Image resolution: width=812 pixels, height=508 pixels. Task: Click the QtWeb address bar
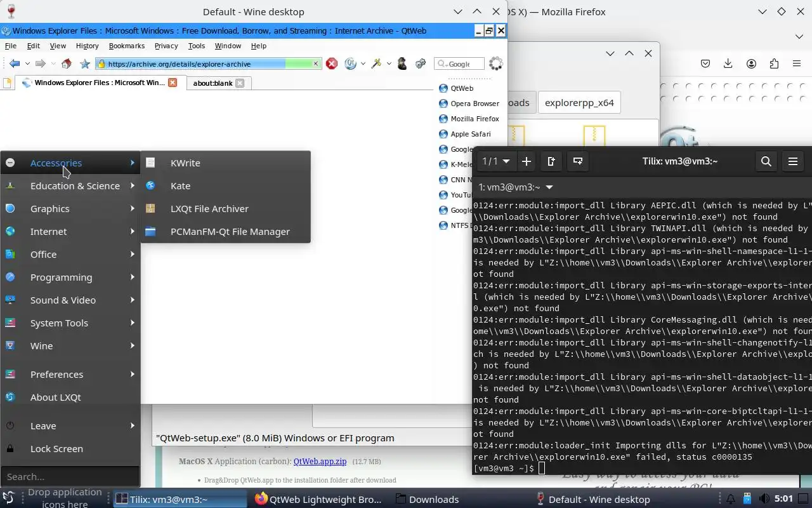[x=207, y=63]
